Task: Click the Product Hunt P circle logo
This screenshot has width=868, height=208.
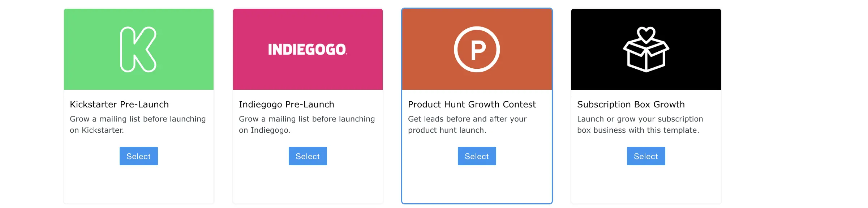Action: point(477,49)
